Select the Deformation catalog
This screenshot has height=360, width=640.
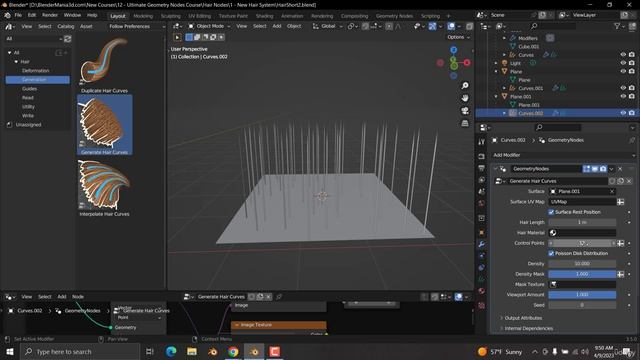coord(36,71)
